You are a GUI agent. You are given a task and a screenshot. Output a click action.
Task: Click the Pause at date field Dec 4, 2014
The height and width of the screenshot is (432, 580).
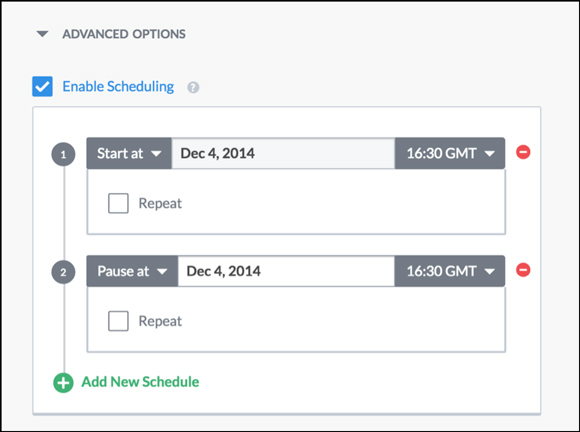286,271
